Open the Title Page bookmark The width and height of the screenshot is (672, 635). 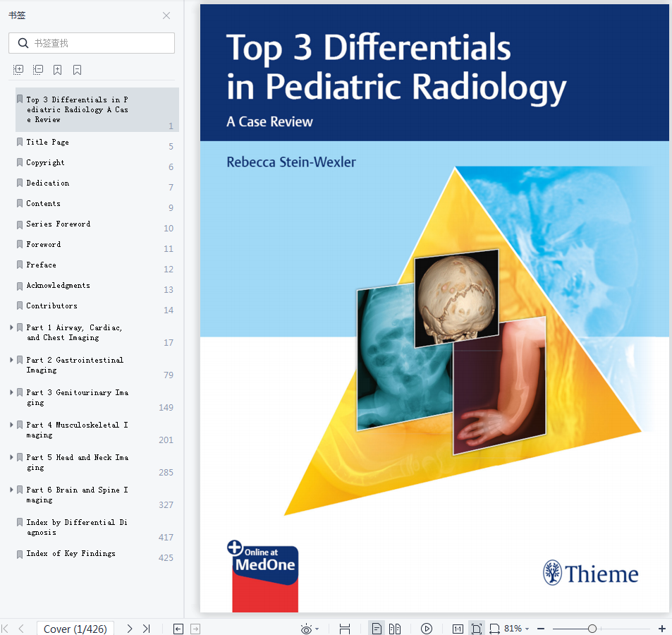(47, 142)
